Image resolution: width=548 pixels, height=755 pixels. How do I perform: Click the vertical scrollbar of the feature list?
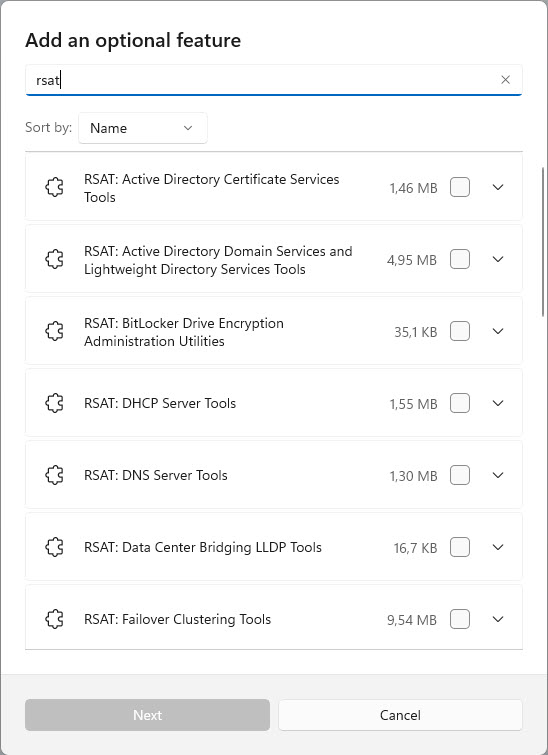pos(543,242)
